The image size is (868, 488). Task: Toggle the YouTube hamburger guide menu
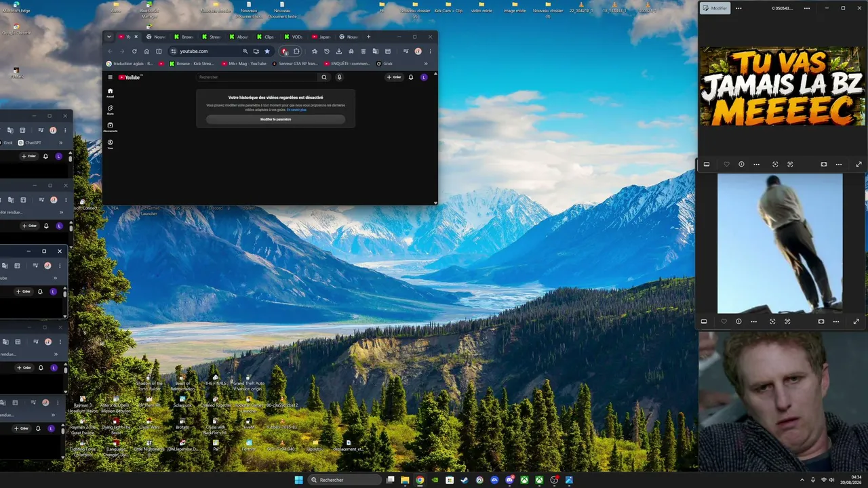110,77
